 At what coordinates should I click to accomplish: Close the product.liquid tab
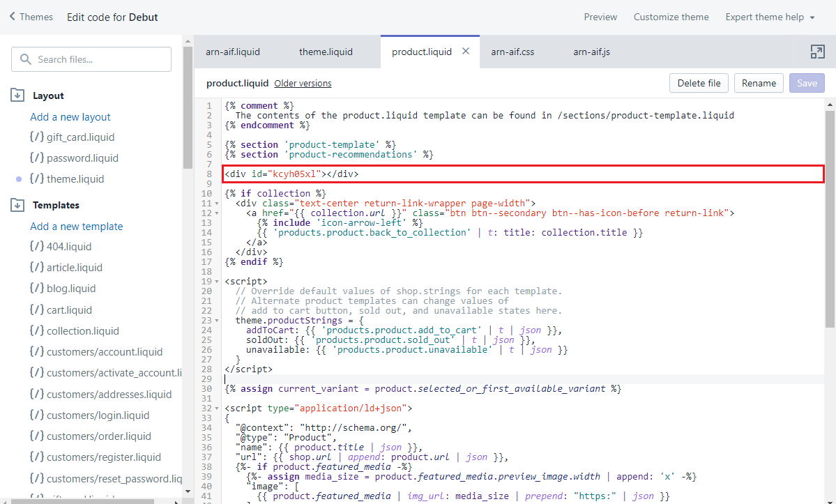(466, 51)
